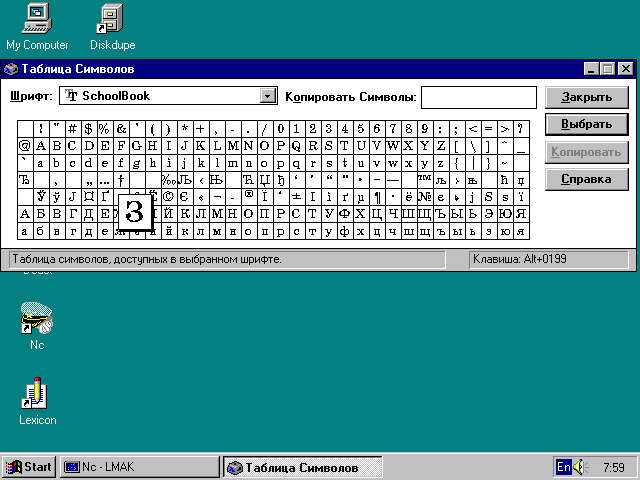This screenshot has width=640, height=480.
Task: Click the En language indicator in tray
Action: pyautogui.click(x=564, y=467)
